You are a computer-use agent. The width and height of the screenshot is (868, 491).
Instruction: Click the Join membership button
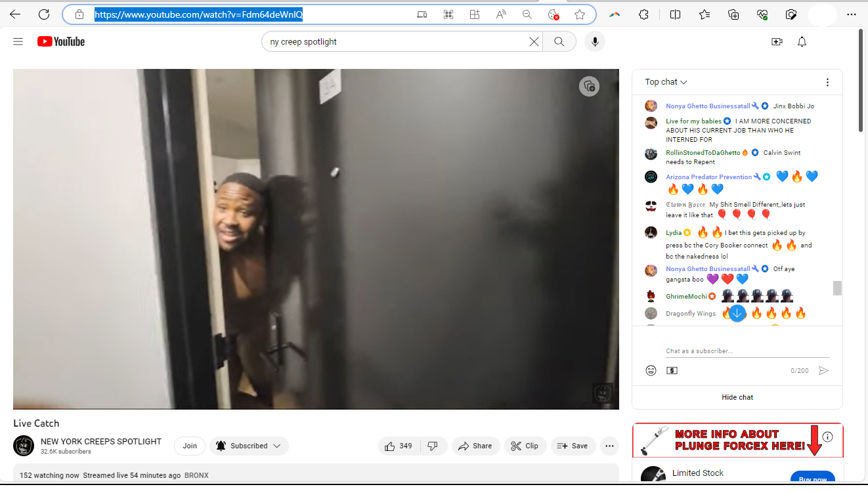click(x=190, y=446)
